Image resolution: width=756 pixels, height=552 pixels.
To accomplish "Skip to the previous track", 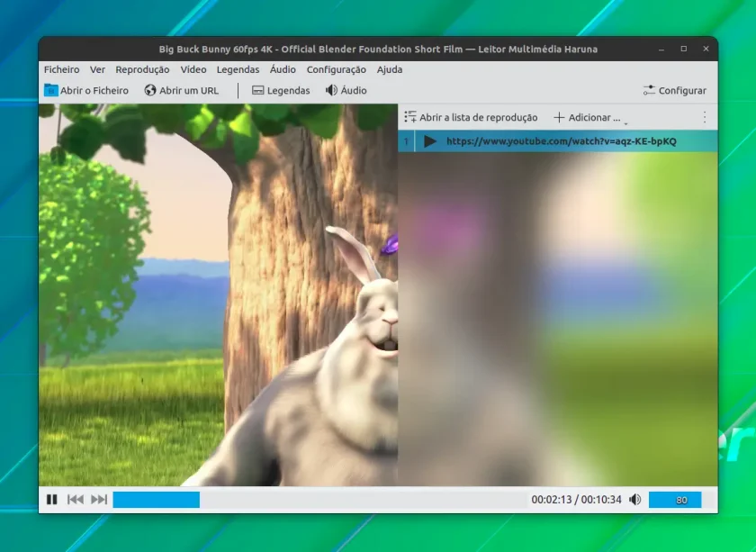I will [76, 500].
